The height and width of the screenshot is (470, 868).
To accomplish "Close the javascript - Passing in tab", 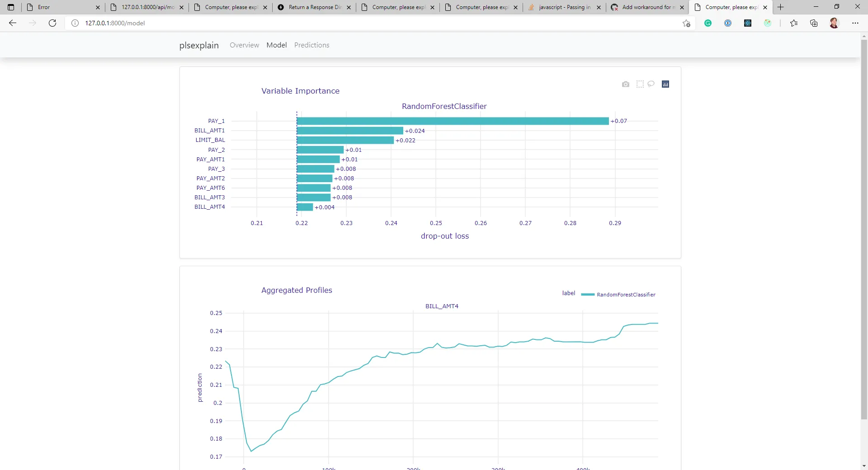I will point(599,7).
